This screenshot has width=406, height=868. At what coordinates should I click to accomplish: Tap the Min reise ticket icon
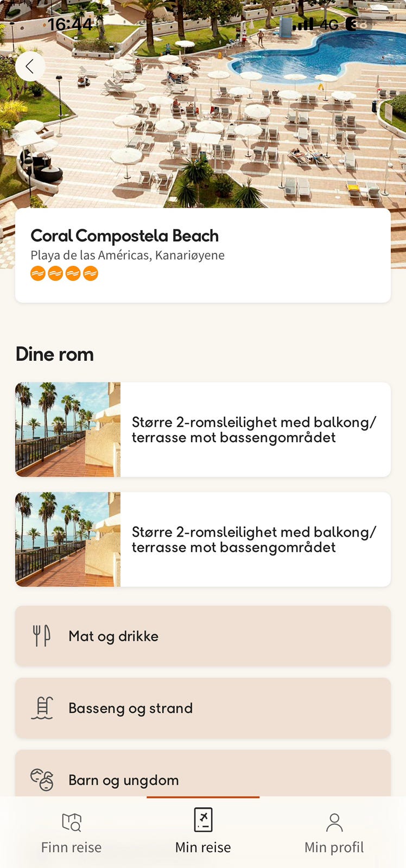coord(203,820)
